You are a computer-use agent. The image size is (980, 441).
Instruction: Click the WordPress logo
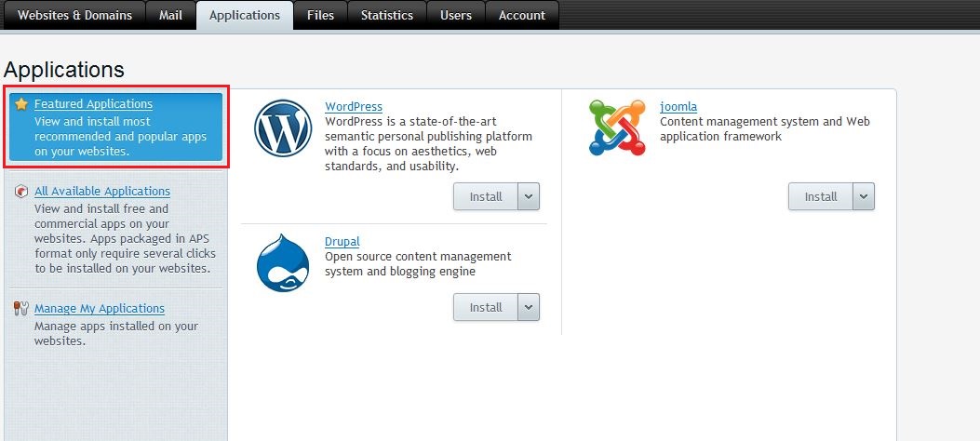[283, 128]
